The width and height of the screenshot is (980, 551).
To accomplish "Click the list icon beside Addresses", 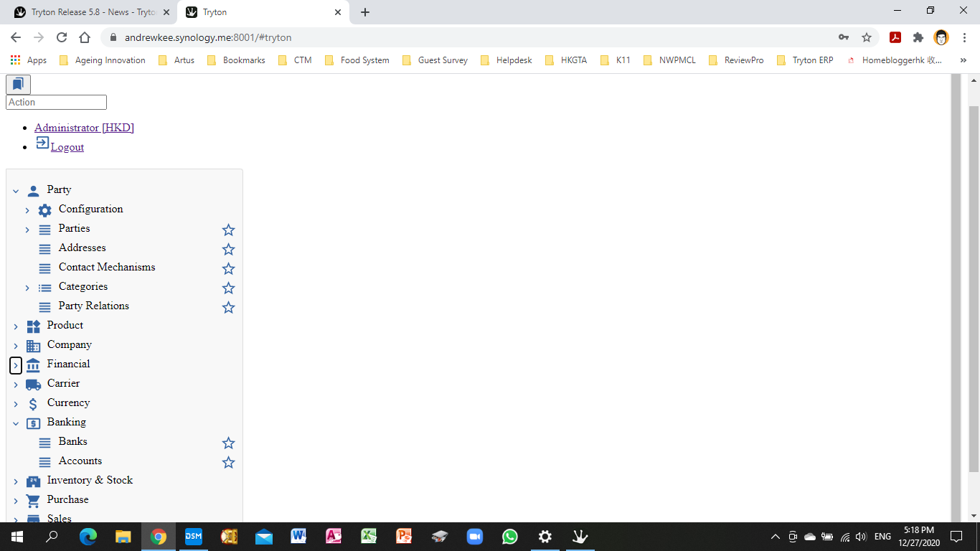I will pyautogui.click(x=44, y=249).
